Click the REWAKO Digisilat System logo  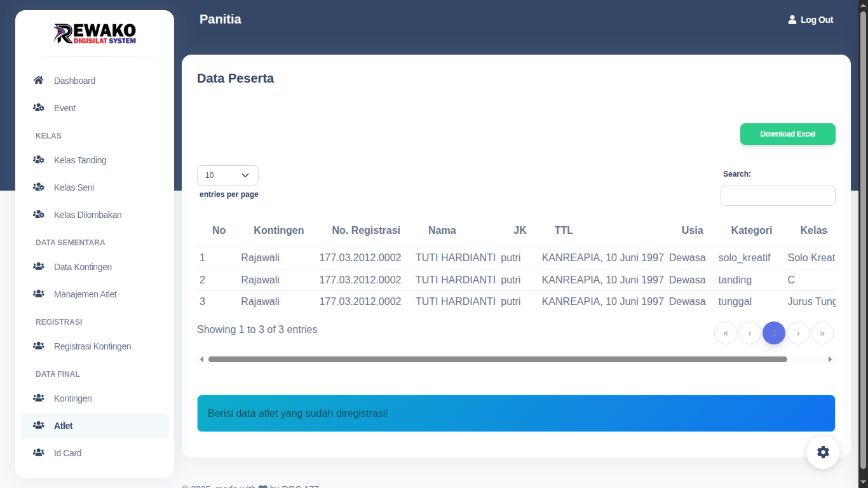(95, 34)
